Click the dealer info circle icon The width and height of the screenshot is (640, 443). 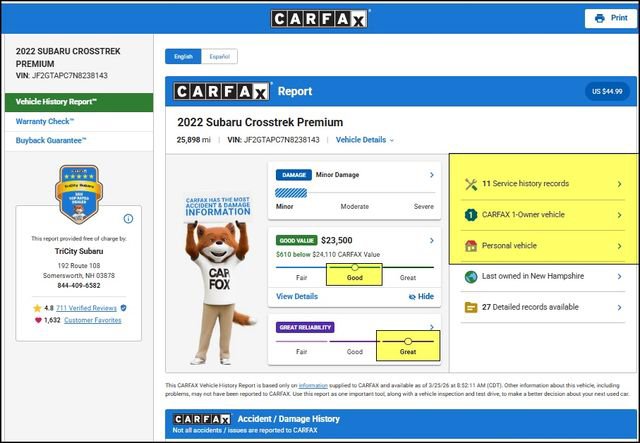click(128, 218)
